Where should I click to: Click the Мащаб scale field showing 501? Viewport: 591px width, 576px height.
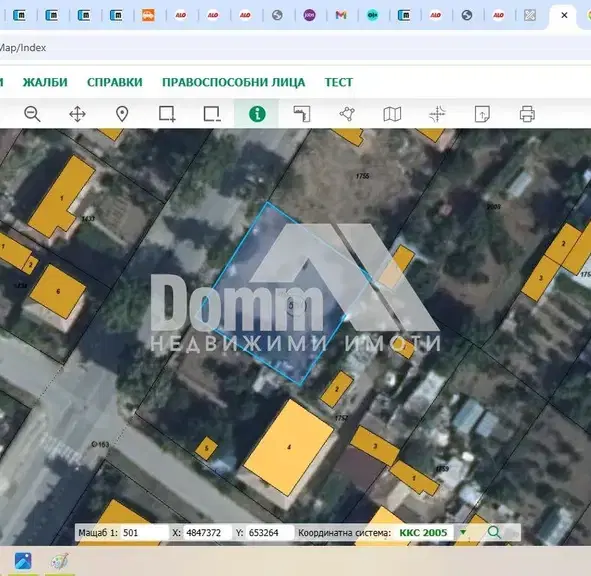(144, 533)
